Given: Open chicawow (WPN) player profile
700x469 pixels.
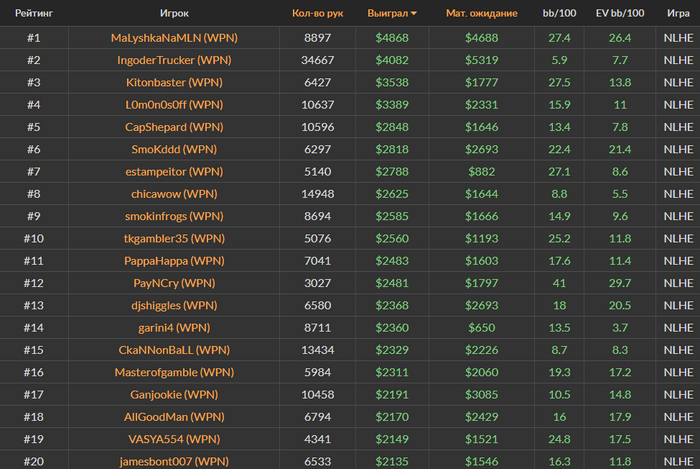Looking at the screenshot, I should click(174, 194).
